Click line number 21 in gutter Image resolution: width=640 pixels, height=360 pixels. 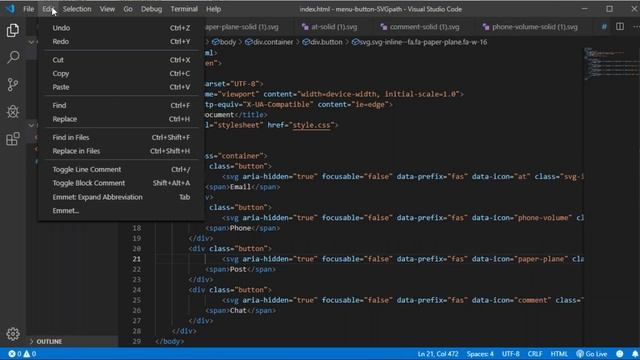[x=136, y=259]
